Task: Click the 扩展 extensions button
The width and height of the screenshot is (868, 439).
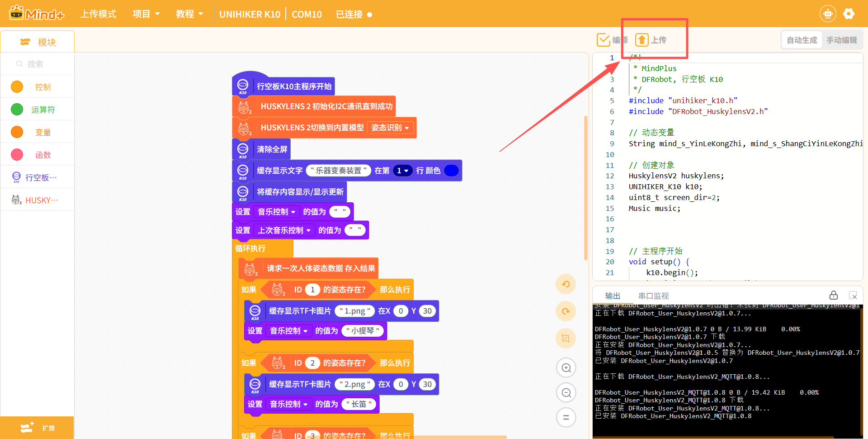Action: 37,428
